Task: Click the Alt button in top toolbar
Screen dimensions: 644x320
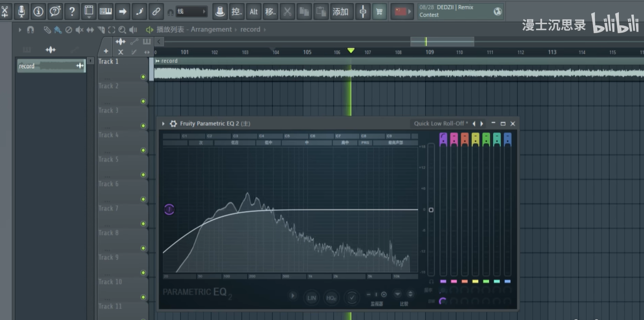Action: pos(254,11)
